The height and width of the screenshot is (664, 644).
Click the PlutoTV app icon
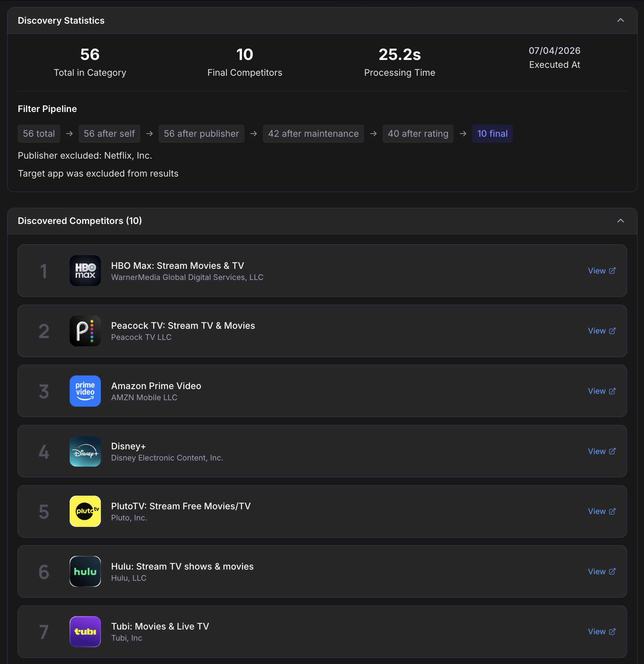pos(85,511)
